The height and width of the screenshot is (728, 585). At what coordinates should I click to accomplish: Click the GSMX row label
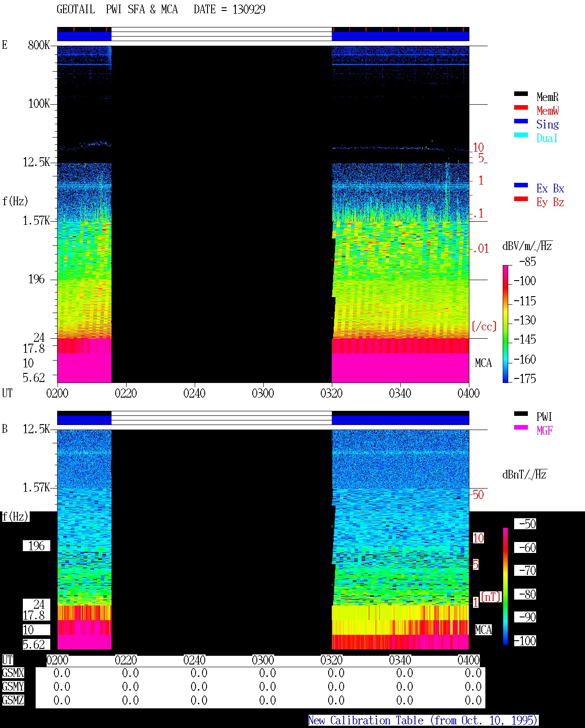[13, 673]
